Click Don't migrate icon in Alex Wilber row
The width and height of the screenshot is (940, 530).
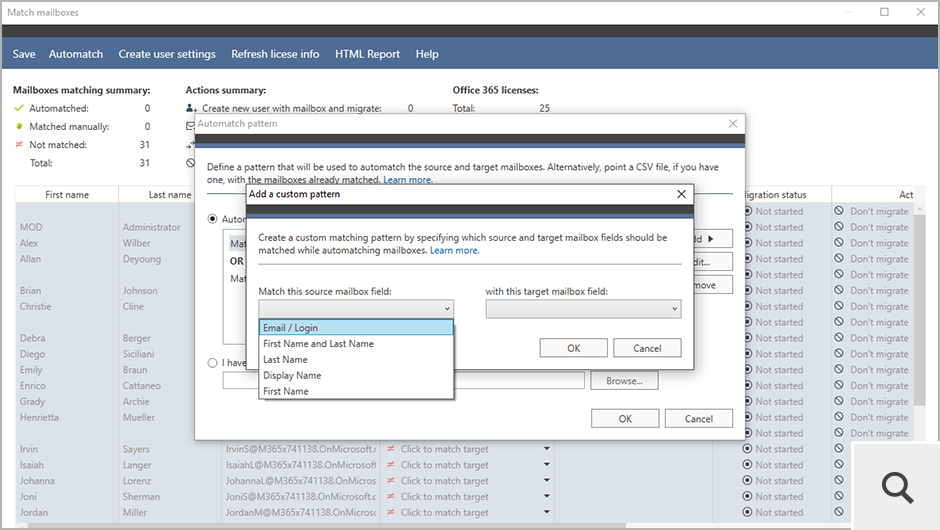[839, 243]
